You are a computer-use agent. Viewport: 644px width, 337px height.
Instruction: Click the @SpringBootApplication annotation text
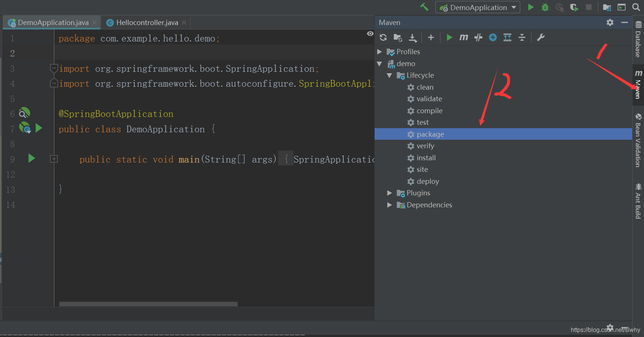[116, 114]
